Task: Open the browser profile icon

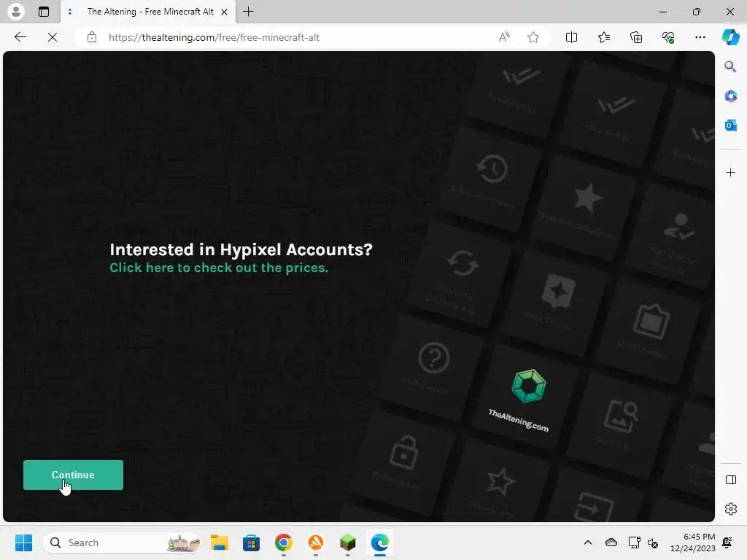Action: (16, 12)
